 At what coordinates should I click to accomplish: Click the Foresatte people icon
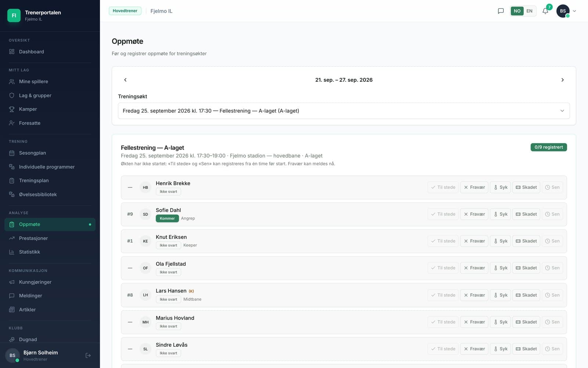tap(12, 123)
